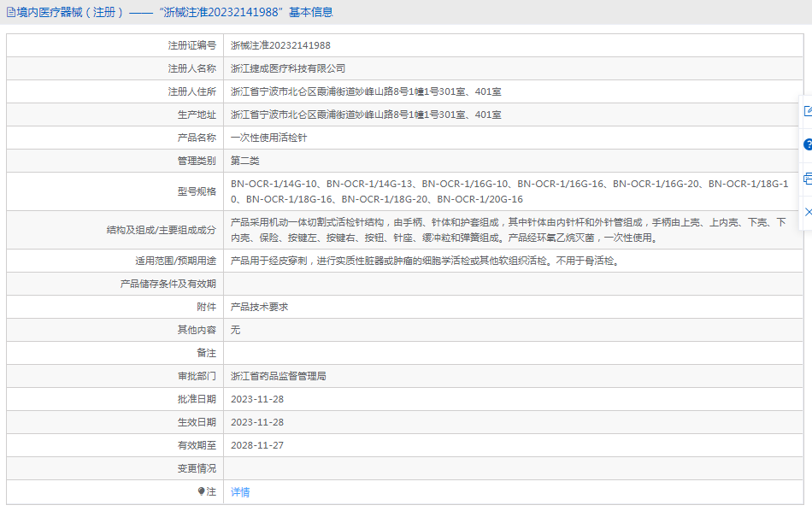Click the 无 value in 其他内容 row
Image resolution: width=812 pixels, height=511 pixels.
pyautogui.click(x=235, y=330)
